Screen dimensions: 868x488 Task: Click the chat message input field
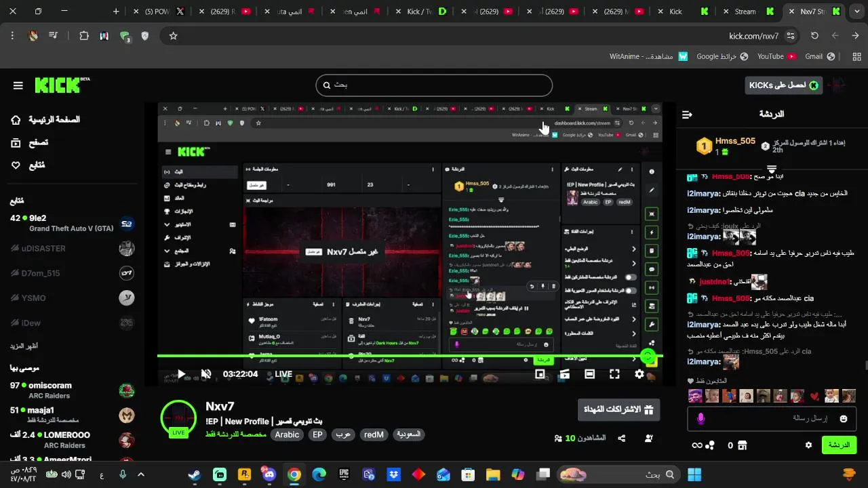(x=772, y=419)
